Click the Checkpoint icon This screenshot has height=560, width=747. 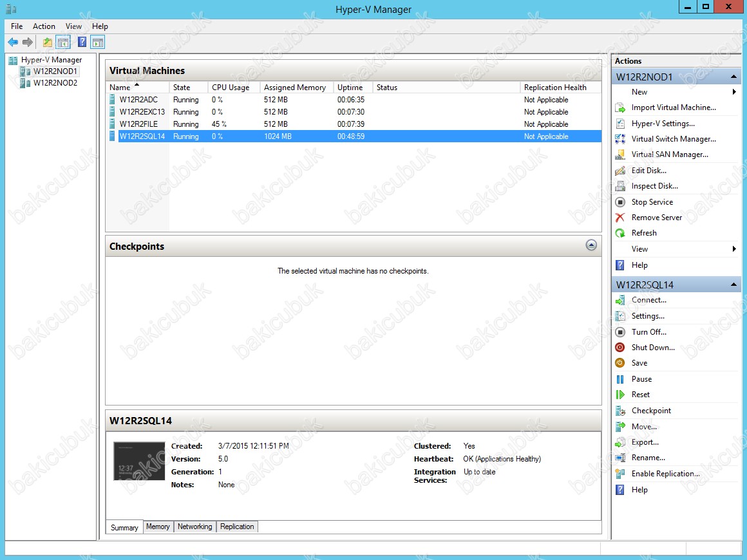point(619,411)
